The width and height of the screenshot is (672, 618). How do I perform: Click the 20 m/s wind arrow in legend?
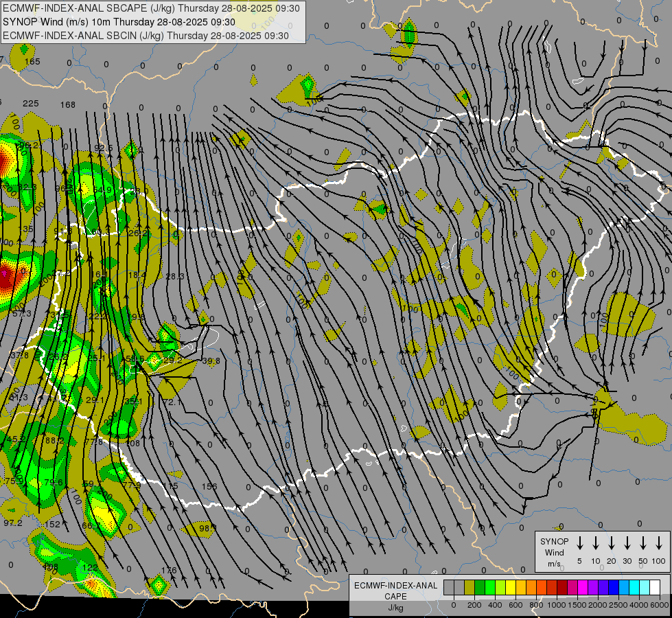pos(612,543)
